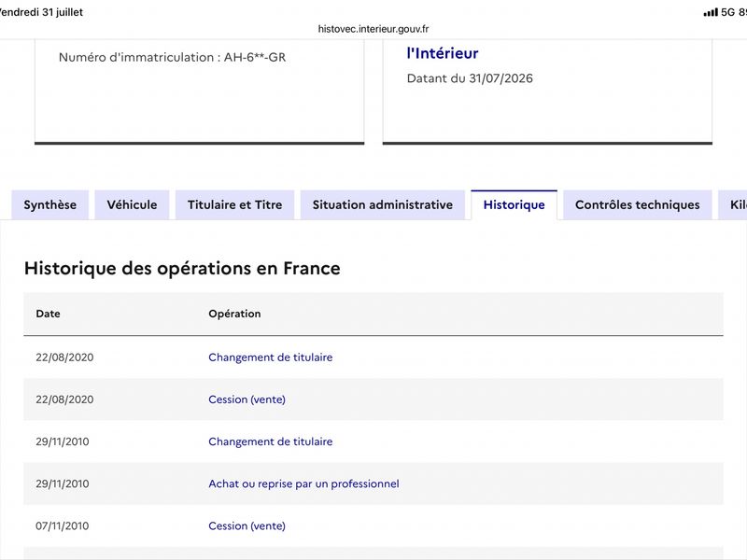The image size is (747, 560).
Task: Click the 07/11/2010 Cession (vente) entry
Action: pos(247,525)
